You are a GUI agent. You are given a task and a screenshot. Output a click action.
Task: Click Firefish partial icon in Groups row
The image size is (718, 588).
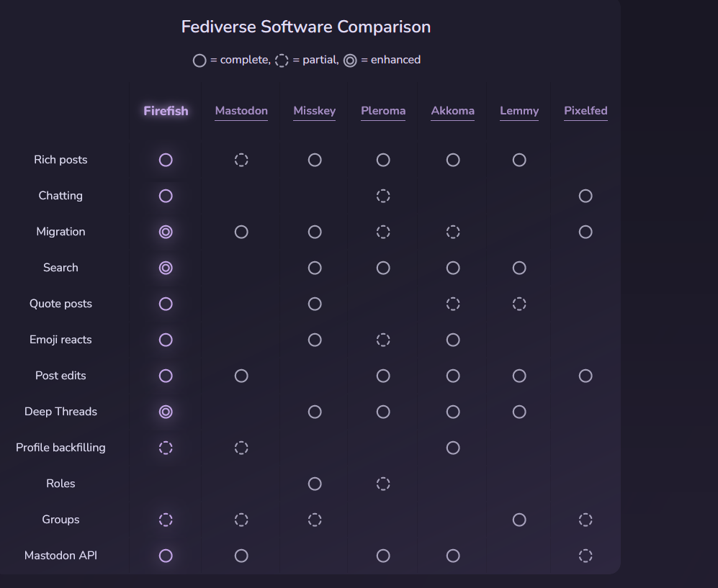point(166,520)
